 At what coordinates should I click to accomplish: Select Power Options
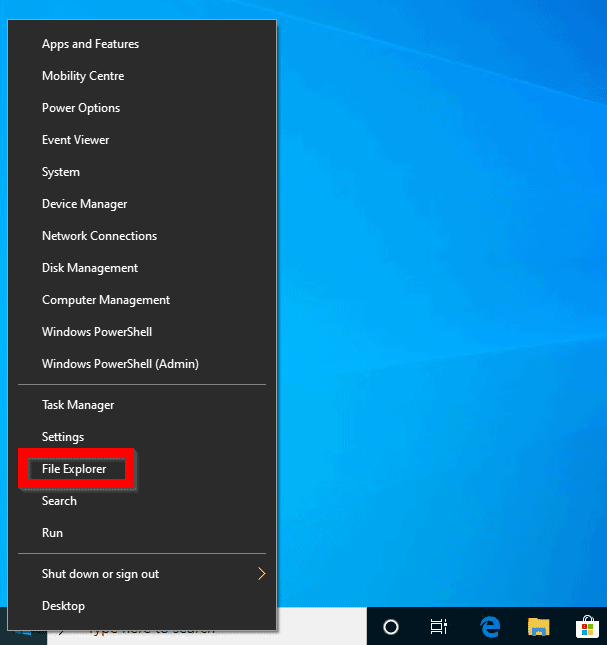click(x=142, y=108)
